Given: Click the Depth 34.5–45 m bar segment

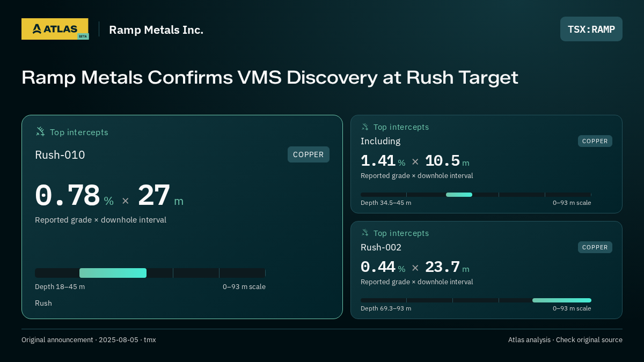Looking at the screenshot, I should 459,195.
